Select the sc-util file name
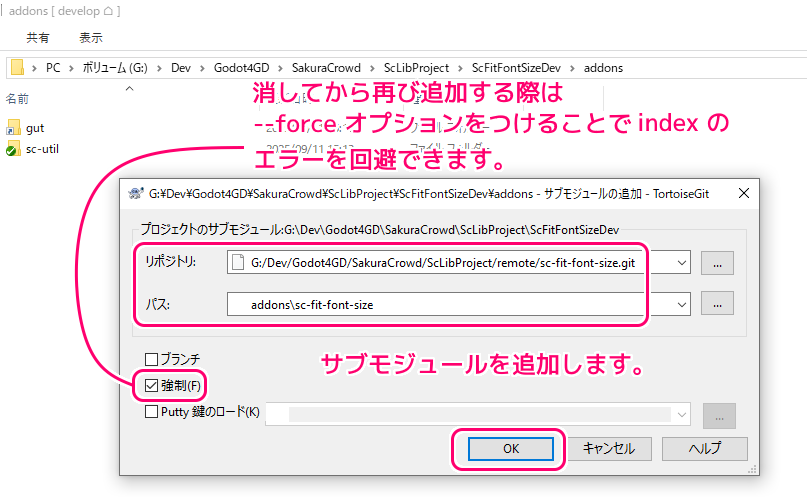This screenshot has height=497, width=807. click(x=42, y=149)
